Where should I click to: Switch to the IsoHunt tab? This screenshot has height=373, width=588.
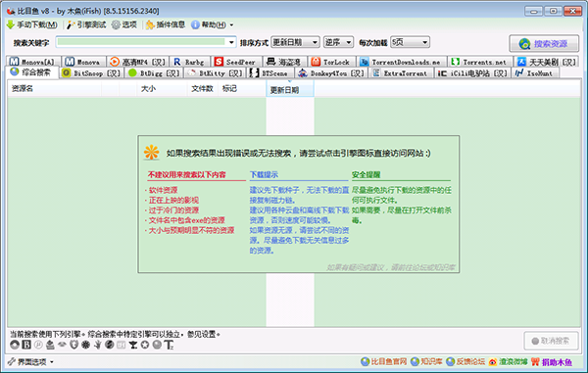(x=535, y=73)
